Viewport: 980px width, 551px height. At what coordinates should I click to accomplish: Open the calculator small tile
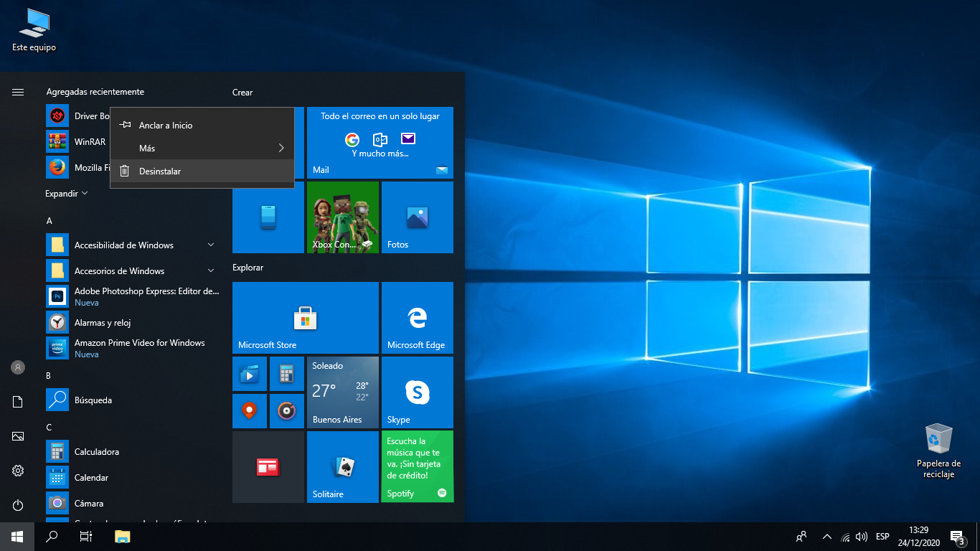[287, 374]
